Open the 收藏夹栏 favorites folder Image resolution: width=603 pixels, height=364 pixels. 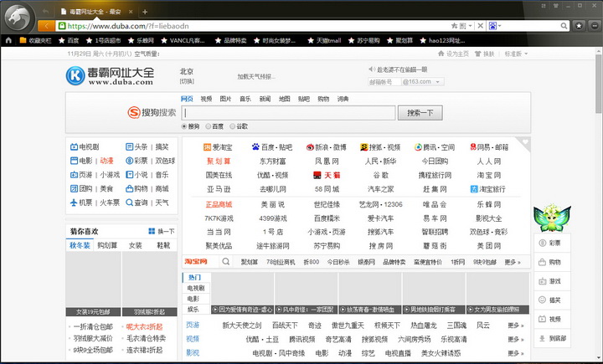pos(35,40)
